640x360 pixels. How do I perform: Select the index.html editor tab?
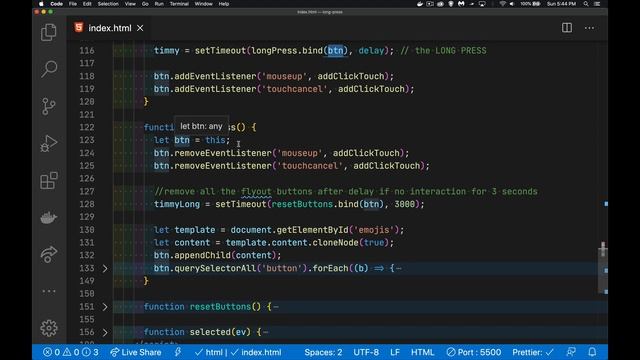109,28
